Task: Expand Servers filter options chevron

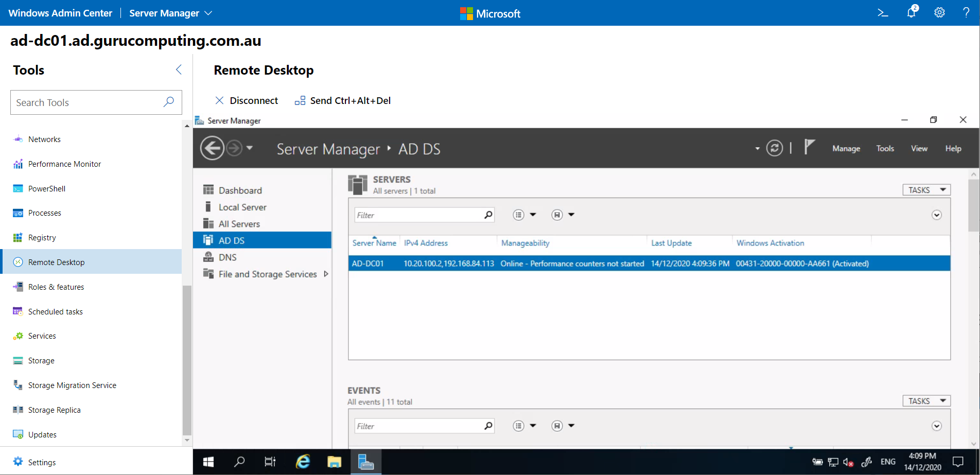Action: [x=937, y=215]
